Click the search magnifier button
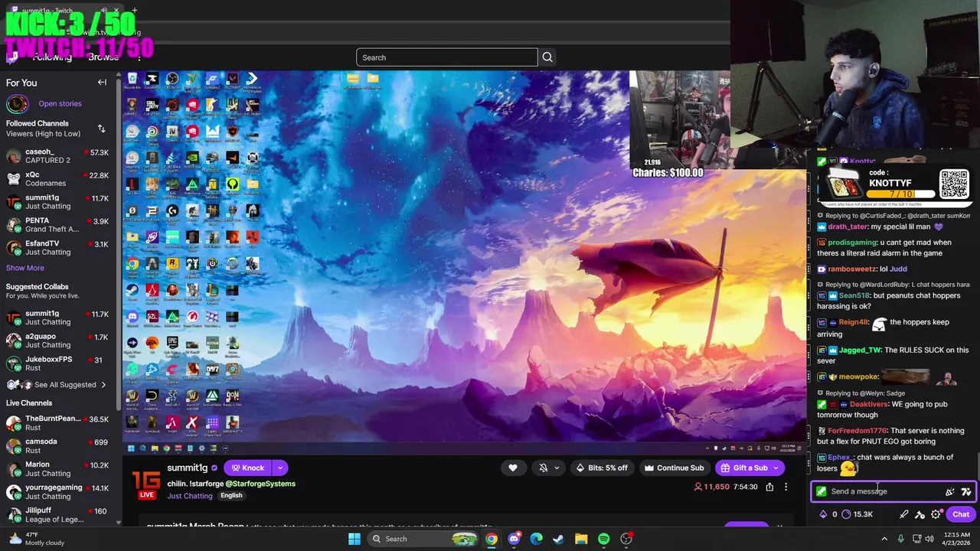980x551 pixels. (547, 57)
